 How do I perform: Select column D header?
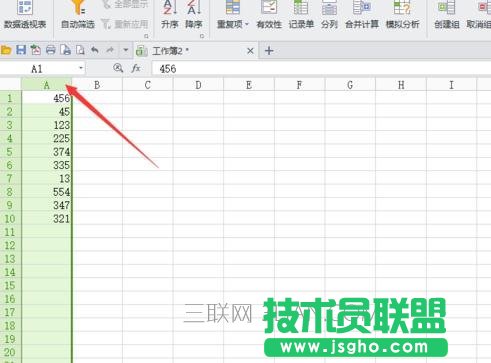pos(198,85)
